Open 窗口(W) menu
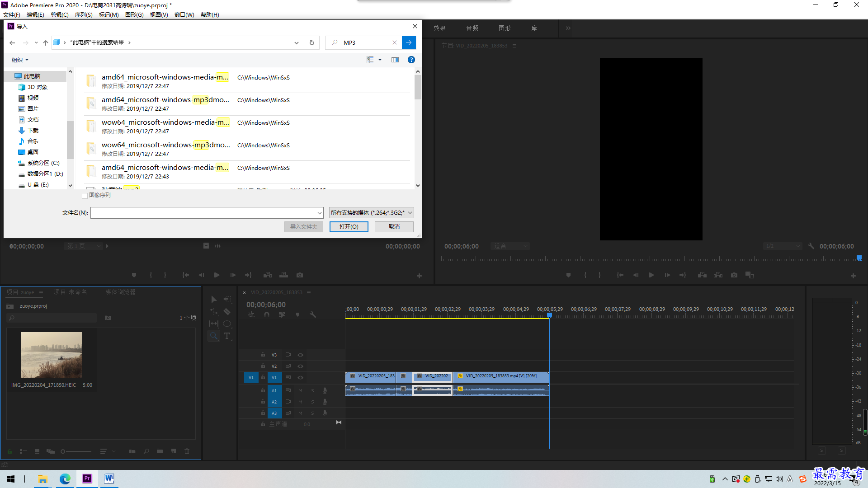This screenshot has height=488, width=868. point(184,15)
